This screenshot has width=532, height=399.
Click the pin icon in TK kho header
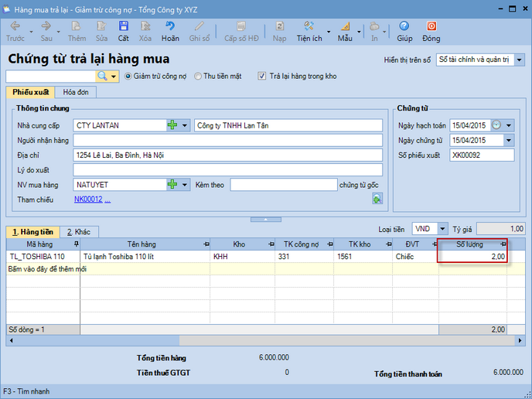389,244
